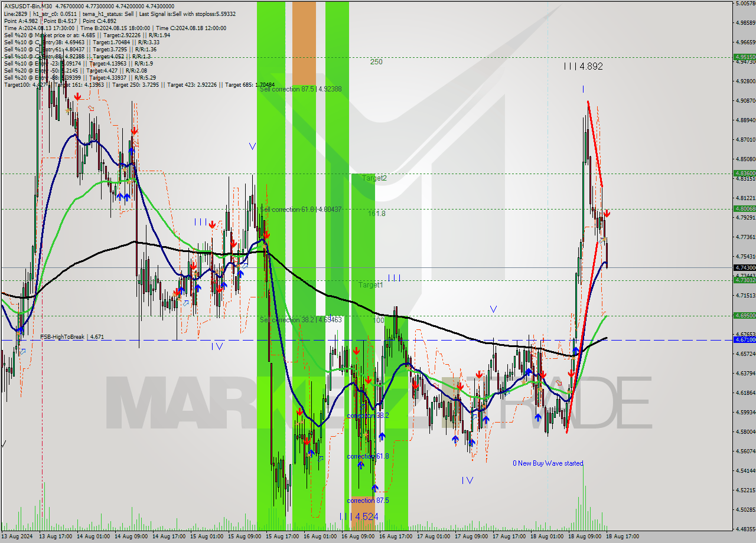
Task: Click the FSB-HighToBreak 4.671 label
Action: [x=72, y=336]
